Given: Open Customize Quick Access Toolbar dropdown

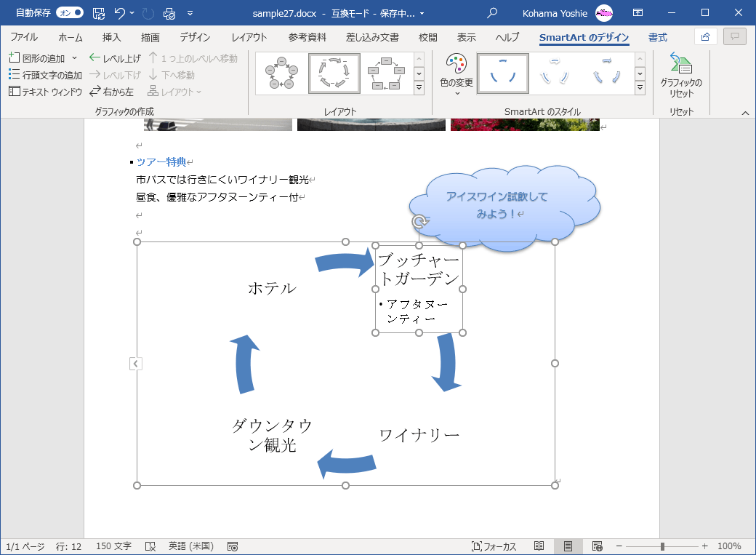Looking at the screenshot, I should [x=190, y=14].
